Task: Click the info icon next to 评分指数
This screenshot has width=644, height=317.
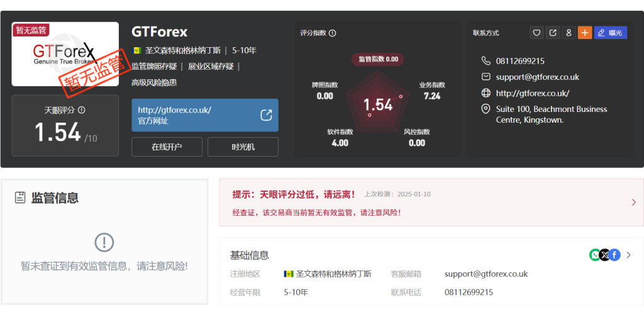Action: point(333,33)
